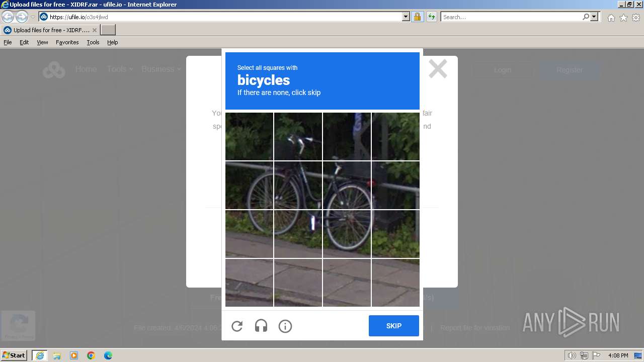This screenshot has width=644, height=362.
Task: Open the Tools gear icon
Action: [x=636, y=18]
